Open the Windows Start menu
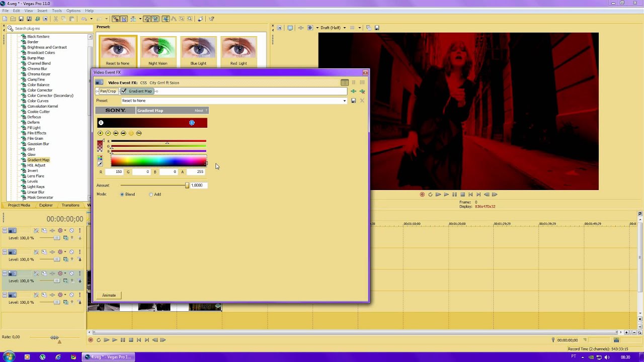644x362 pixels. click(x=9, y=357)
